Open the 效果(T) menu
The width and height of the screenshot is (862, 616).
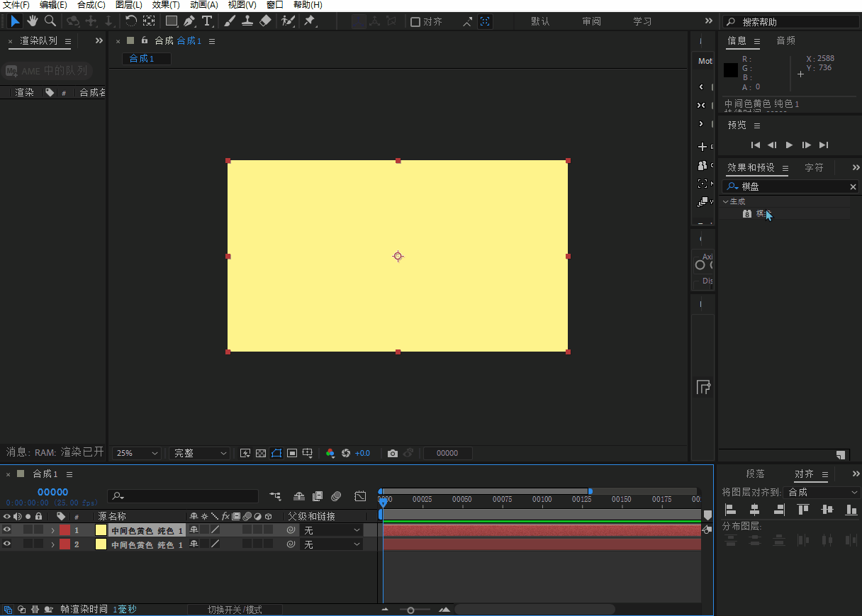pos(166,5)
